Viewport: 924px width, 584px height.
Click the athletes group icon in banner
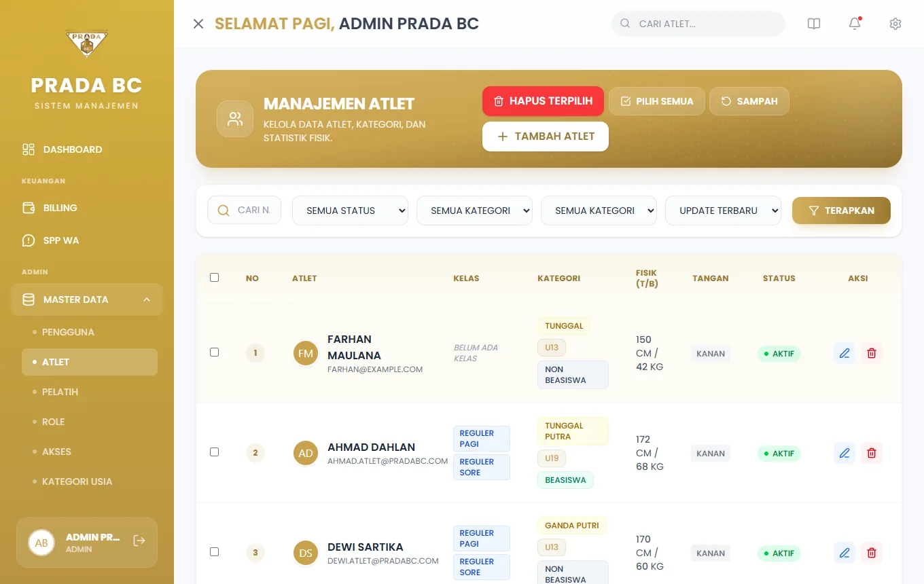pos(235,120)
